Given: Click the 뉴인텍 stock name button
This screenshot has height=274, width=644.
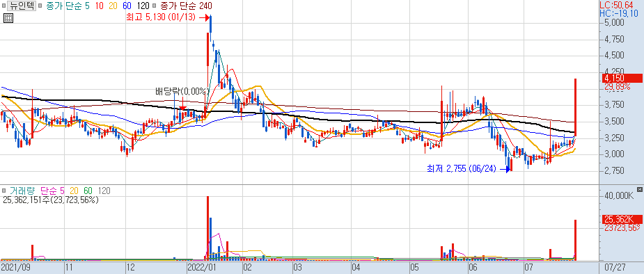Looking at the screenshot, I should click(x=22, y=6).
